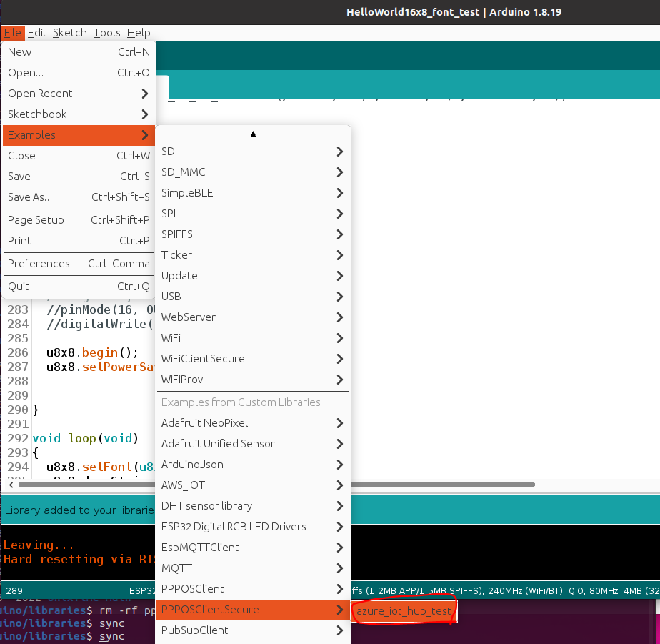The image size is (660, 644).
Task: Expand ArduinoJson examples
Action: (x=253, y=465)
